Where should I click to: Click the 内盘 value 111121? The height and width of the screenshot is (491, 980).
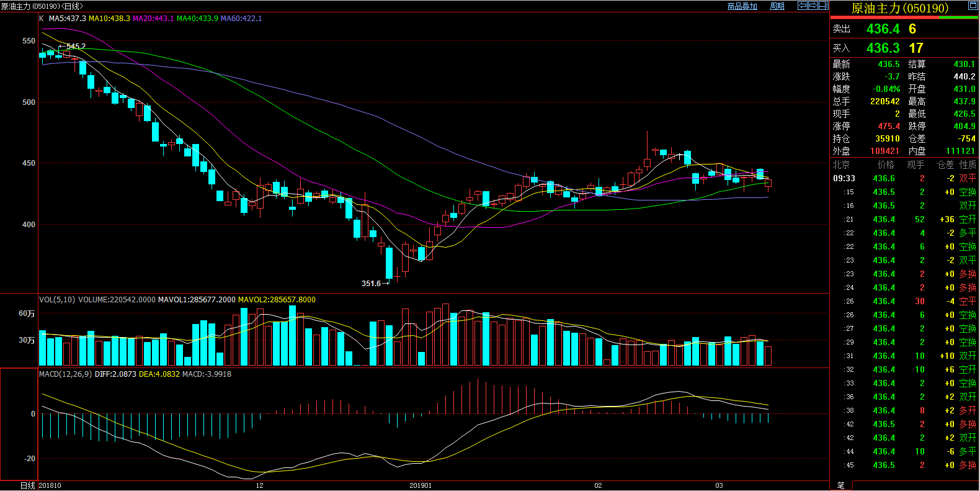[961, 151]
